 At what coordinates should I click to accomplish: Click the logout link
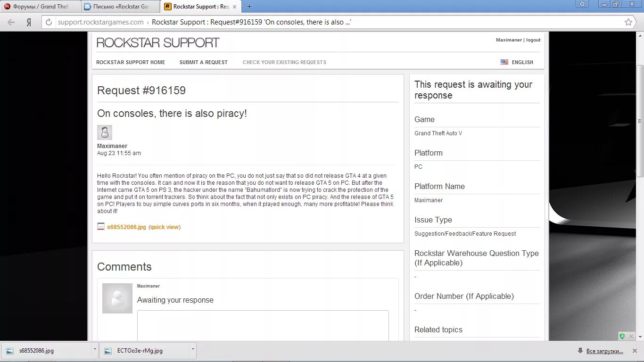(533, 40)
